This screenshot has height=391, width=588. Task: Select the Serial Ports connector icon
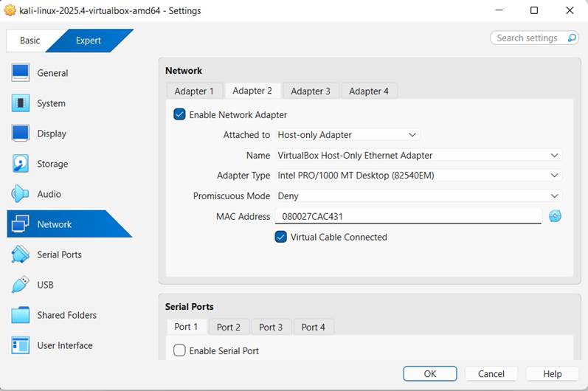coord(21,255)
